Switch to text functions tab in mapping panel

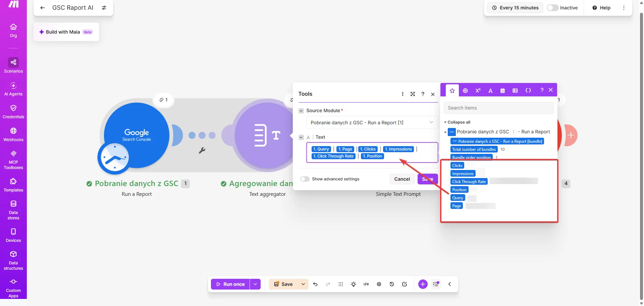[490, 90]
